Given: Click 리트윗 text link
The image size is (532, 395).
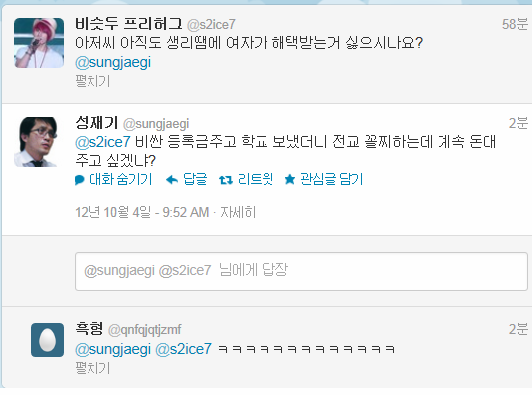Looking at the screenshot, I should 256,179.
